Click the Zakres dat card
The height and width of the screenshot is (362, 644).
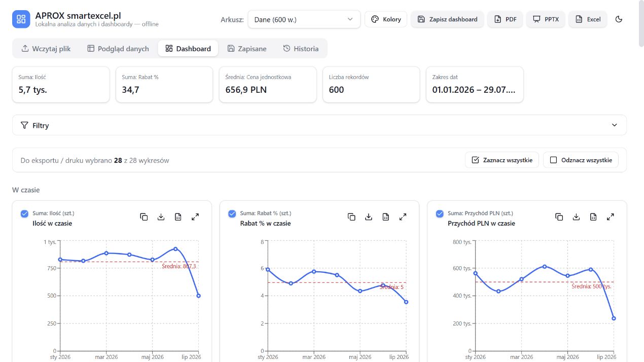[475, 85]
